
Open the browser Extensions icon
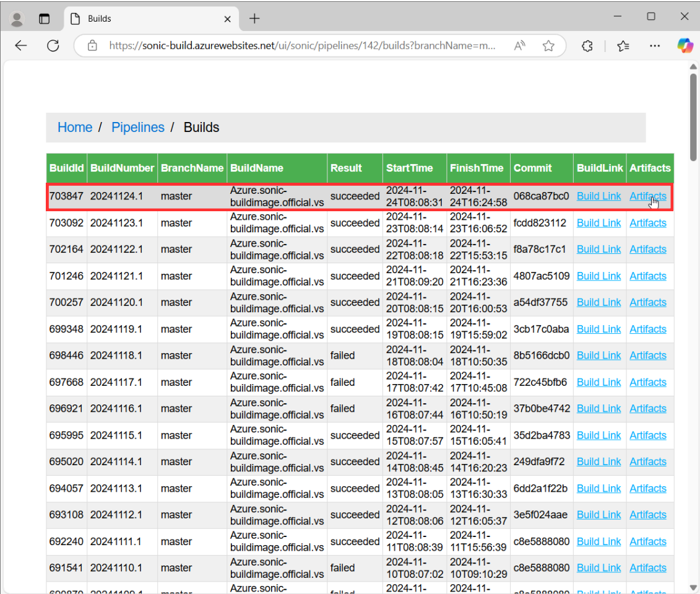(587, 46)
